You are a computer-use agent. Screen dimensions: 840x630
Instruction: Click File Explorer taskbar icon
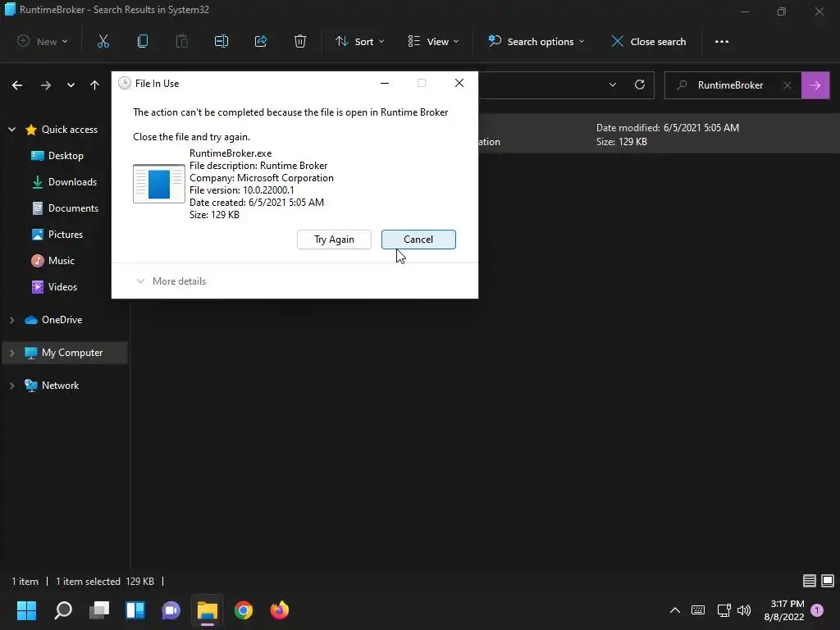[208, 610]
